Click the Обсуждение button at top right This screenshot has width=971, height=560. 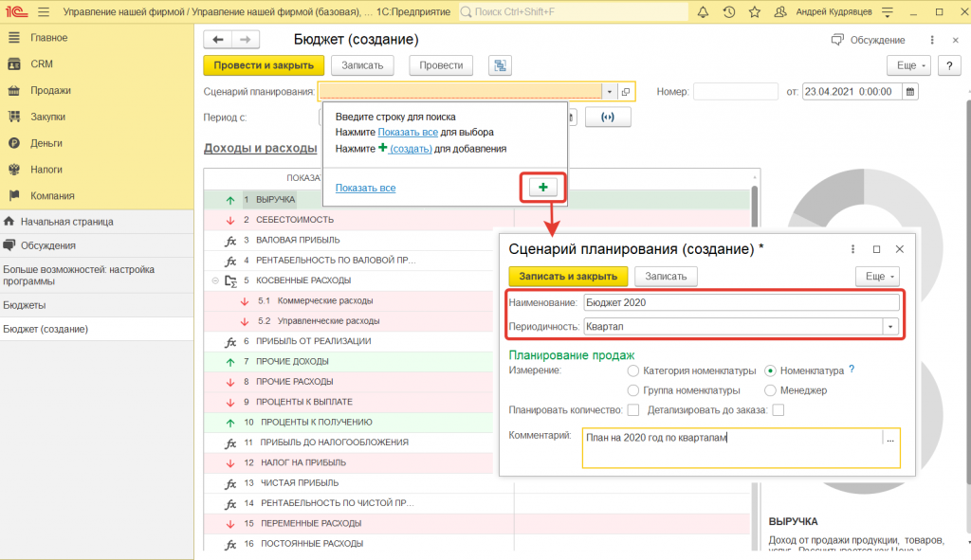[x=868, y=40]
